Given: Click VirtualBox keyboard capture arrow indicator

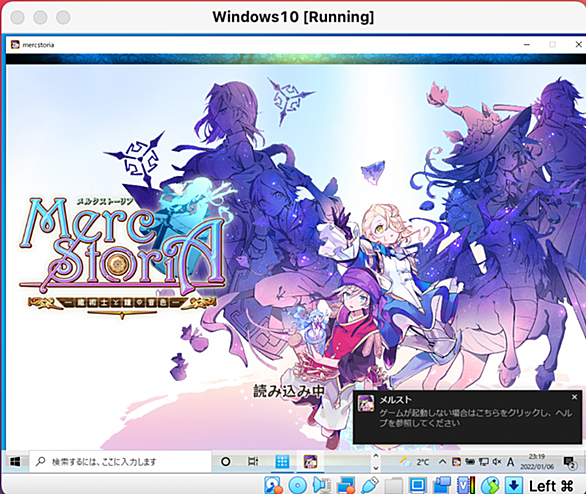Looking at the screenshot, I should point(514,485).
